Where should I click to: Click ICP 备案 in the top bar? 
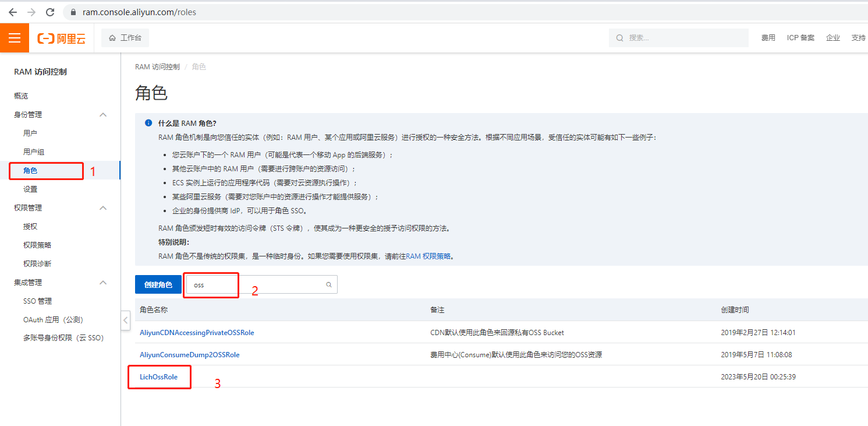tap(800, 38)
